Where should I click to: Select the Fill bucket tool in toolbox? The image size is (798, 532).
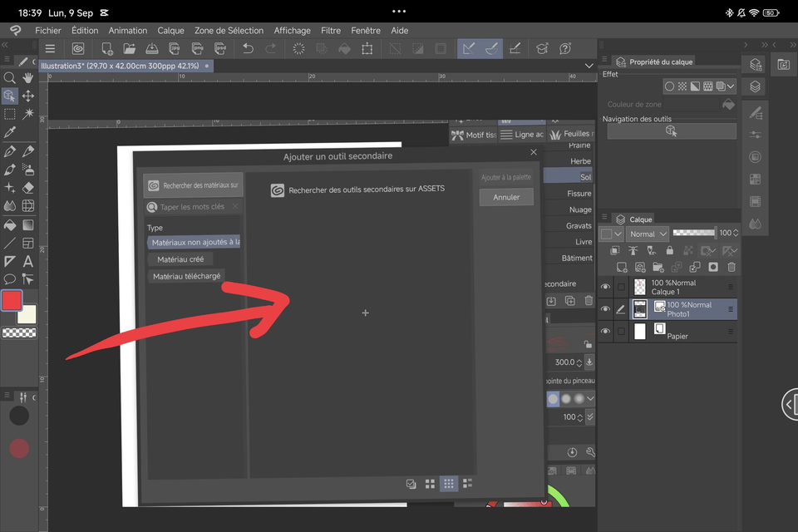tap(9, 225)
